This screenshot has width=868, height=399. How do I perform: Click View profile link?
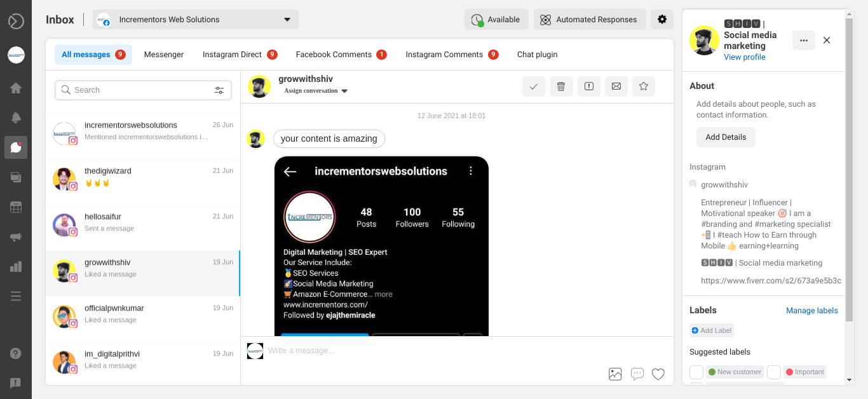tap(745, 57)
